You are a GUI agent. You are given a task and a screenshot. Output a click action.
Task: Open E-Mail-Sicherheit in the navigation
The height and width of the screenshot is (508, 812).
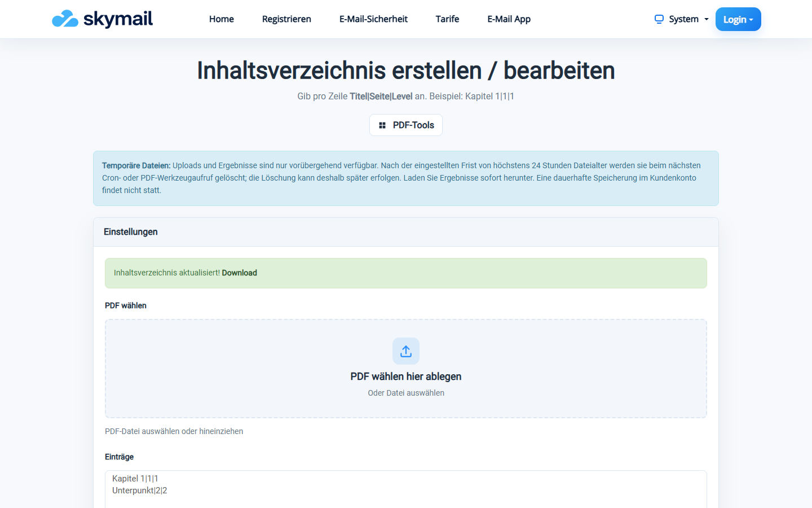click(373, 19)
